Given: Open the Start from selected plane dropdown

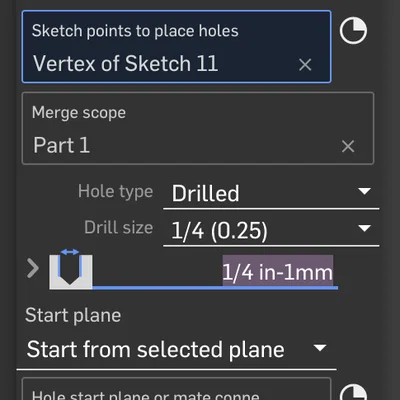Looking at the screenshot, I should coord(177,349).
